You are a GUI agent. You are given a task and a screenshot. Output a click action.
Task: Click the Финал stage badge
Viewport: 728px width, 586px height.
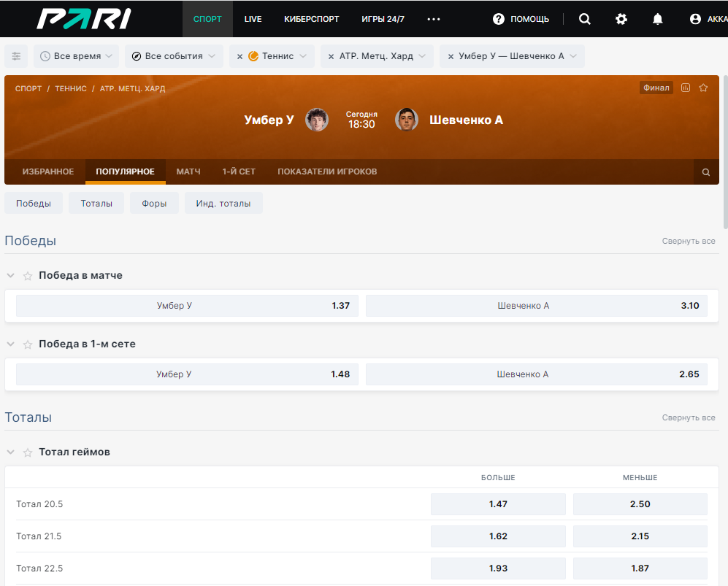point(656,88)
